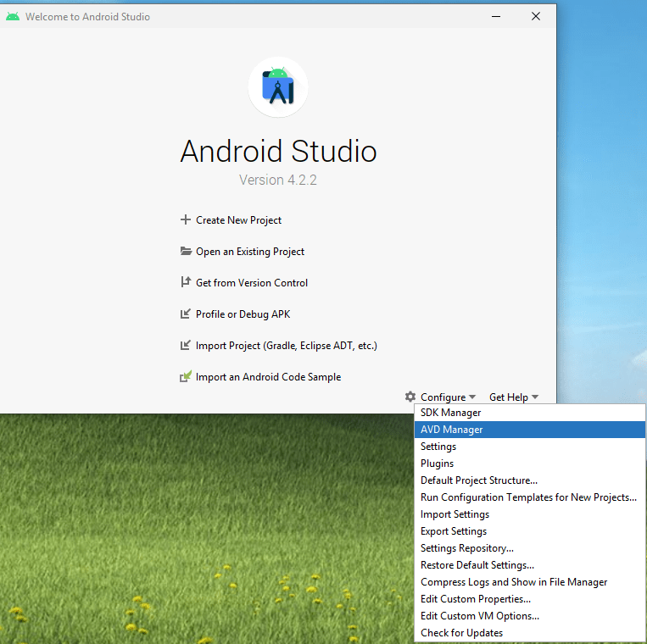647x644 pixels.
Task: Choose Default Project Structure...
Action: [530, 480]
